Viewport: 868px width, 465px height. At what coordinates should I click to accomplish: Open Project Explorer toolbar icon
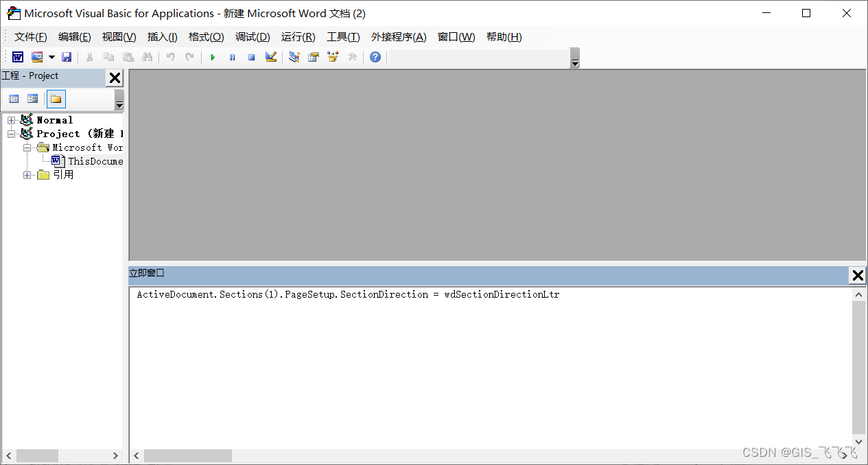[294, 57]
